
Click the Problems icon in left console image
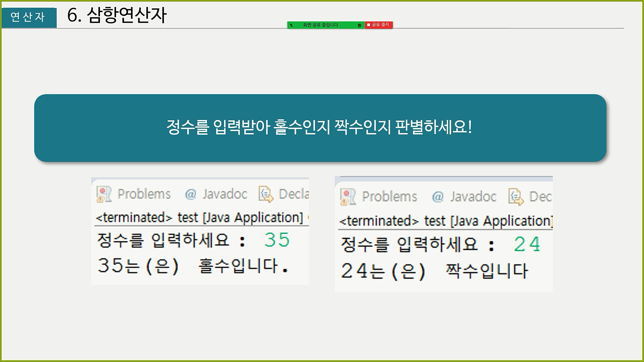104,194
